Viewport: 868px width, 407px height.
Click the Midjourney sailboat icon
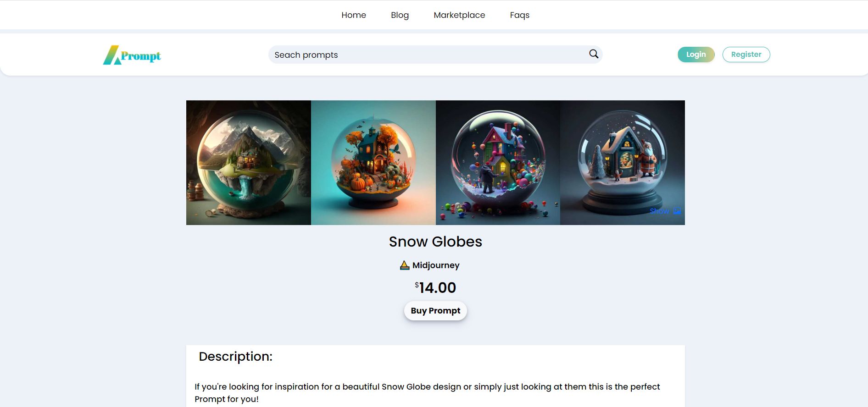pos(404,265)
